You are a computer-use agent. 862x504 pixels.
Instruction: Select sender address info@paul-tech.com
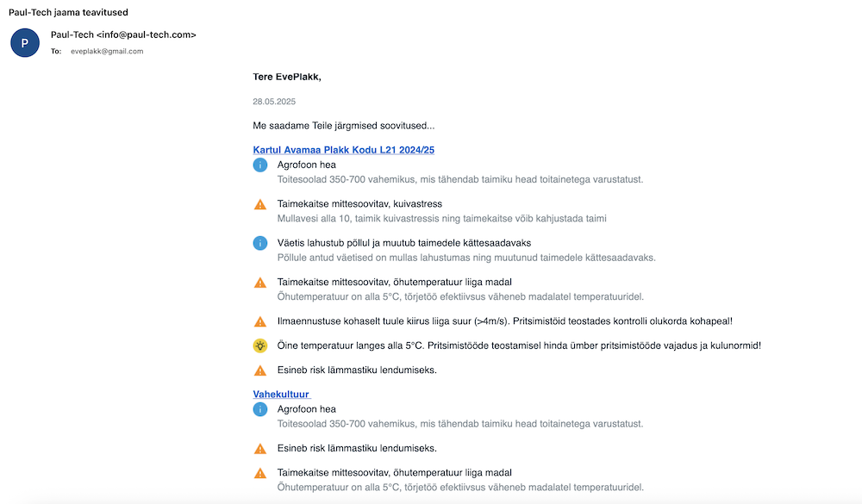tap(147, 34)
